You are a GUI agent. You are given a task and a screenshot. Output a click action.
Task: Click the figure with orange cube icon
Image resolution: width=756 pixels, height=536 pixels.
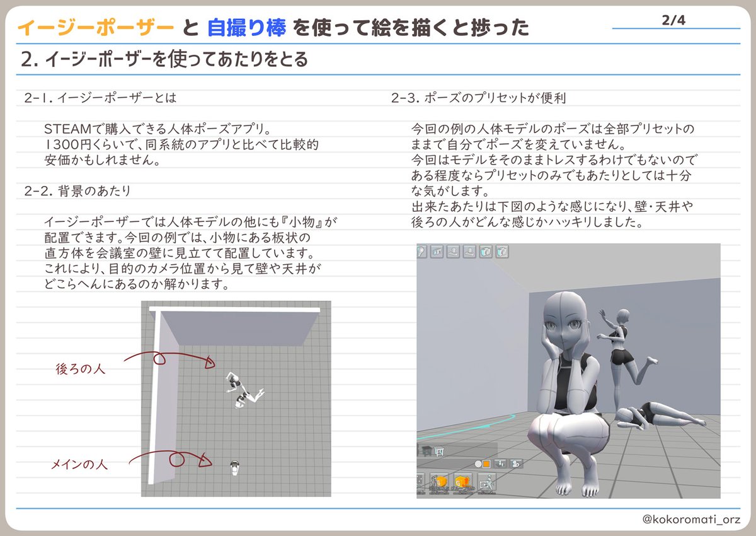click(439, 482)
